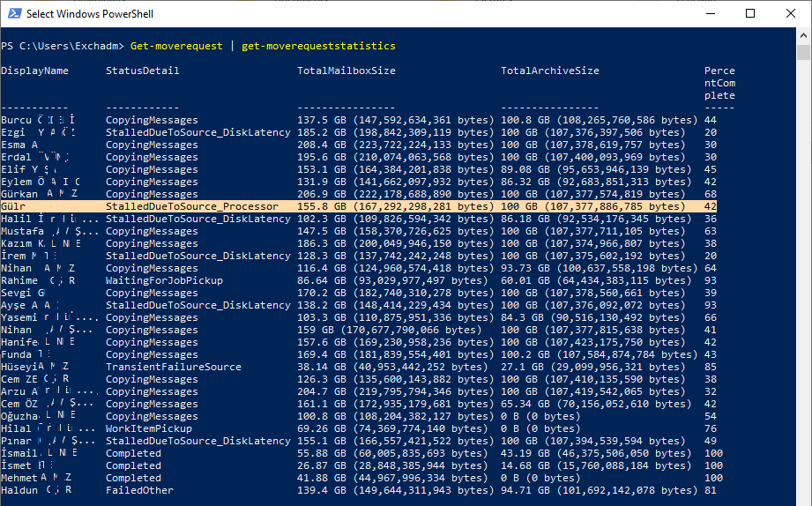Click the Kazım display name
Screen dimensions: 812x506
pos(16,243)
